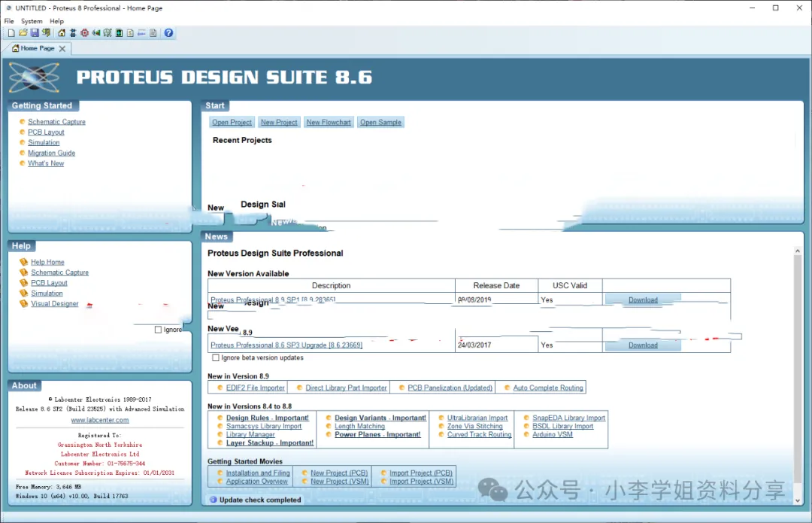
Task: Open Design Rules - Important! link
Action: pos(267,418)
